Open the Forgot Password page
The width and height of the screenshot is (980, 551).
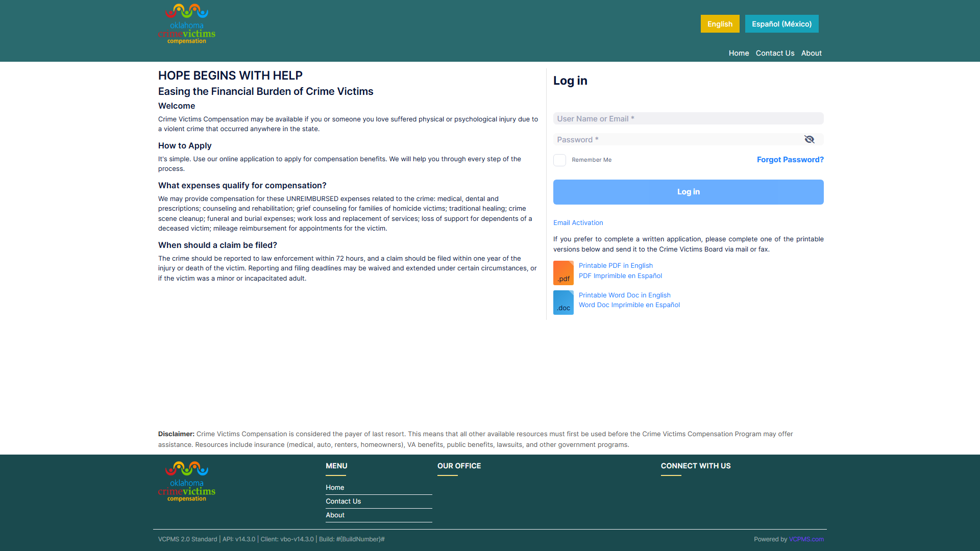790,160
